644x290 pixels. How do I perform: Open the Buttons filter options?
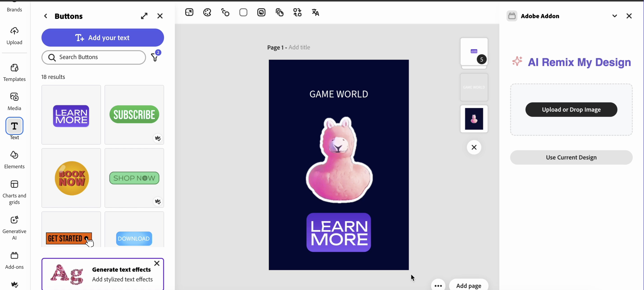pos(155,57)
